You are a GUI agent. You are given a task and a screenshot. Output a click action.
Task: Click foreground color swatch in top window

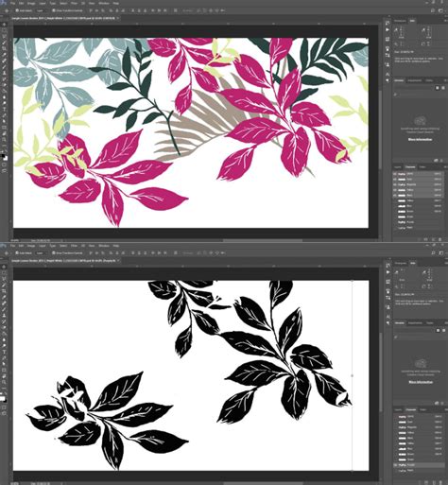tap(3, 155)
